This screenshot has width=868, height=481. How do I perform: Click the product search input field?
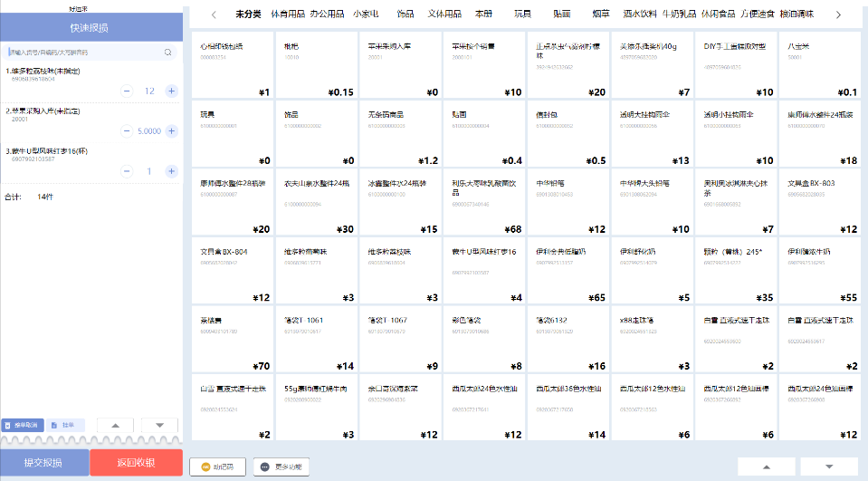[x=90, y=53]
